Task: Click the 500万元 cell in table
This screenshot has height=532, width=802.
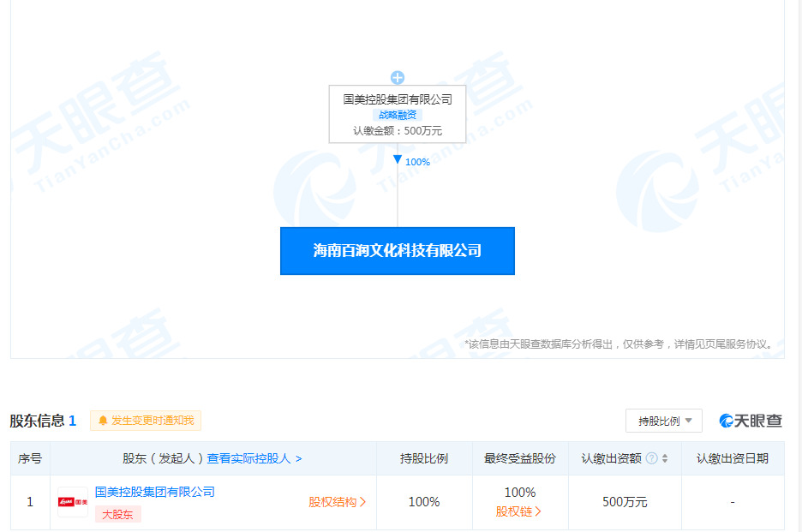Action: (625, 502)
